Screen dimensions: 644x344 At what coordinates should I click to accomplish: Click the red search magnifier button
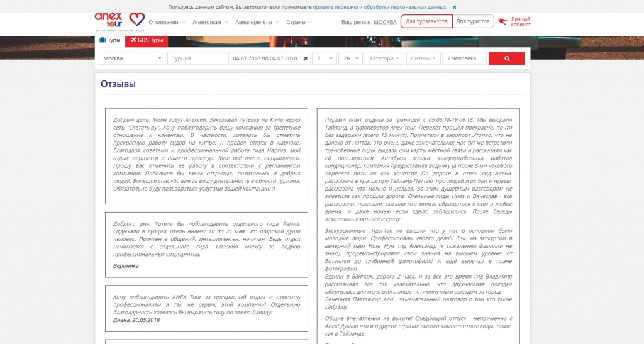507,58
